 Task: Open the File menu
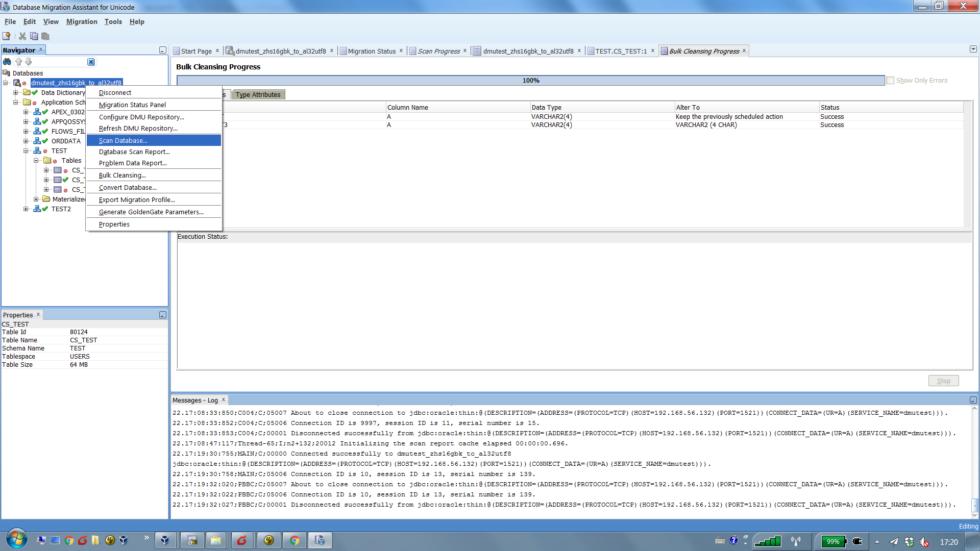coord(10,21)
